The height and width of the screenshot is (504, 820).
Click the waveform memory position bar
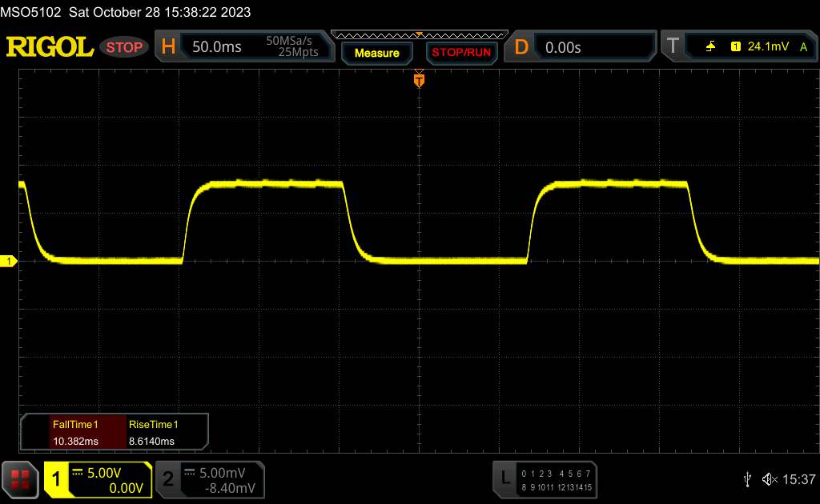tap(419, 34)
